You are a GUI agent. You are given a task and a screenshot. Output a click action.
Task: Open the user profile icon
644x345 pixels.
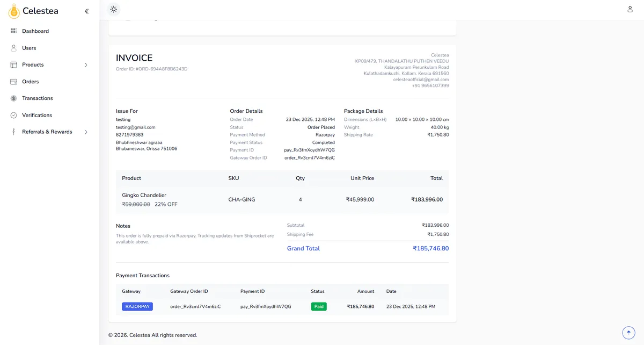click(x=630, y=9)
